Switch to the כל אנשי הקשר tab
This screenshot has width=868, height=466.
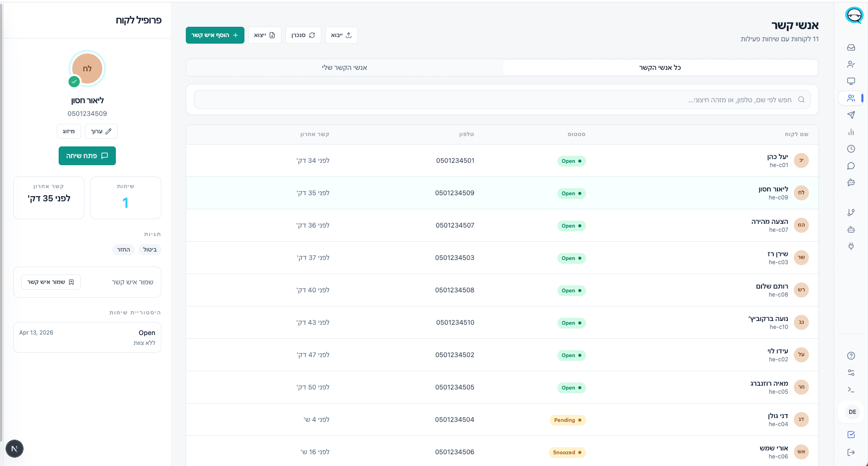point(659,67)
